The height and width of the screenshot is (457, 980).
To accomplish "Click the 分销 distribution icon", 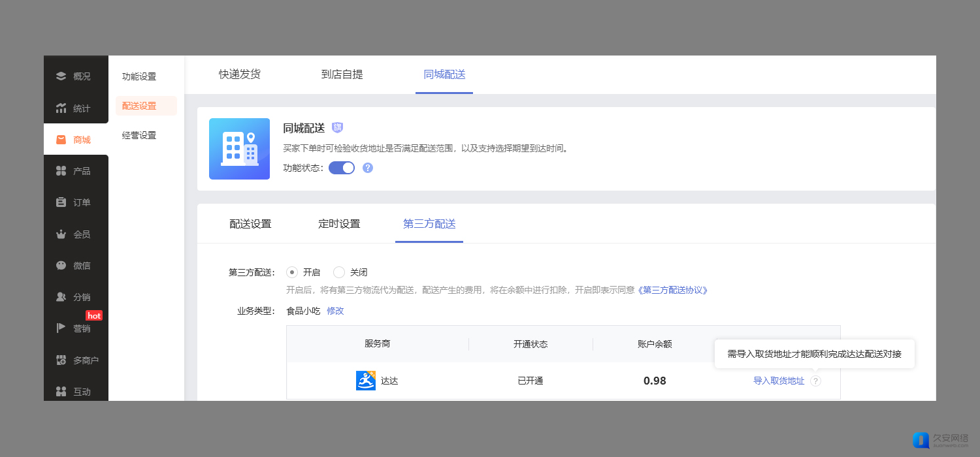I will point(61,297).
